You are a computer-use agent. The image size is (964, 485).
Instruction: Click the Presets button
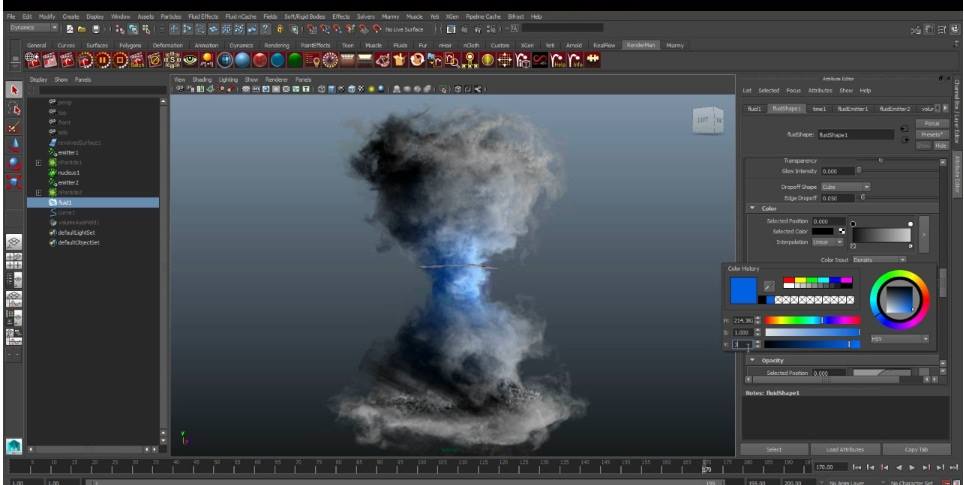(931, 134)
